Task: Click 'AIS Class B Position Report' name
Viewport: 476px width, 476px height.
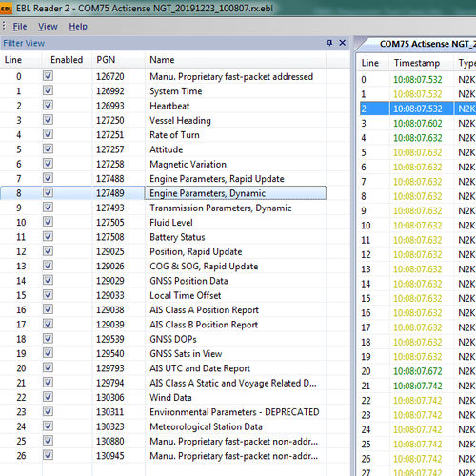Action: point(204,325)
